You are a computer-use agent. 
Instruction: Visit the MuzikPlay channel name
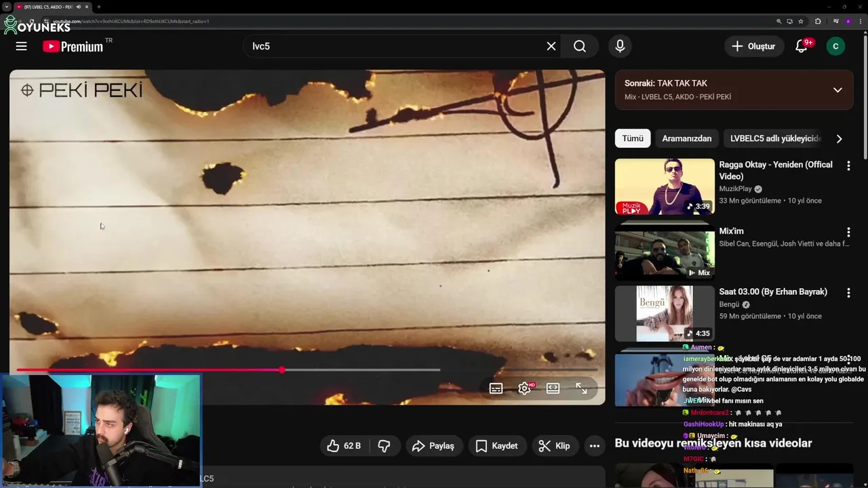pos(735,188)
